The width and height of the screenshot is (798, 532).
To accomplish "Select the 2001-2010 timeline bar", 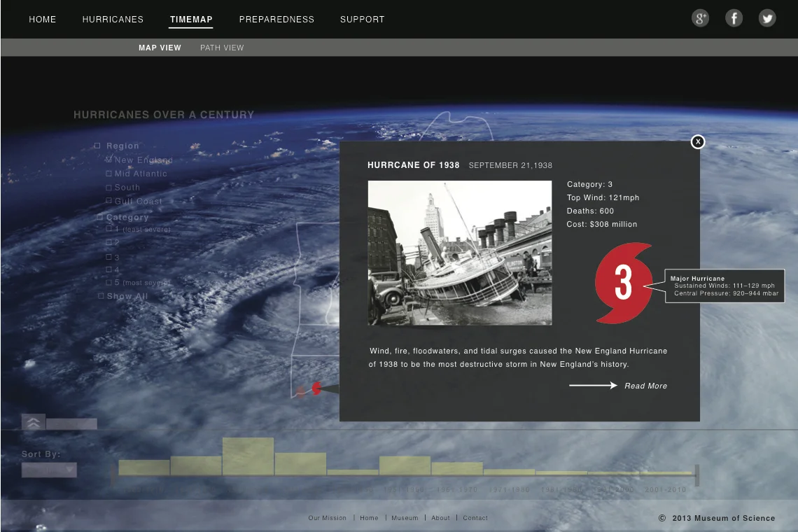I will [x=666, y=473].
